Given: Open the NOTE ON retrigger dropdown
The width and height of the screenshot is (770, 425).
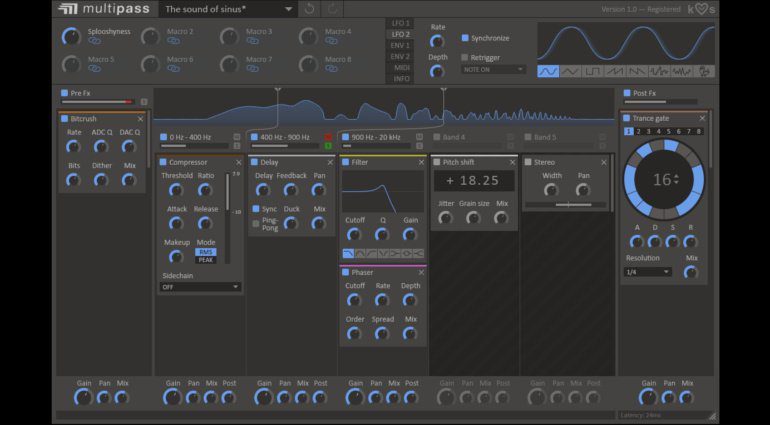Looking at the screenshot, I should pyautogui.click(x=493, y=70).
